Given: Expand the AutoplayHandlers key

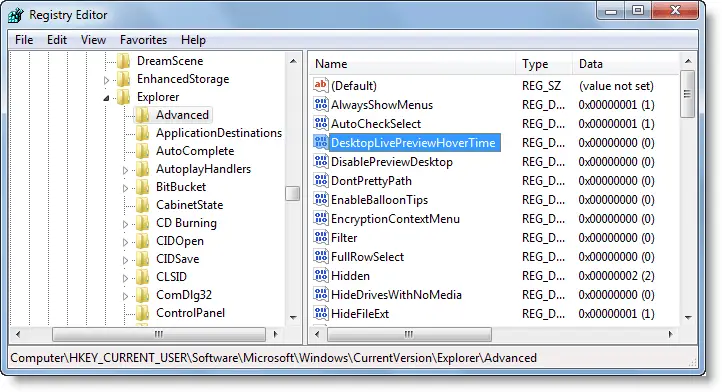Looking at the screenshot, I should tap(125, 170).
